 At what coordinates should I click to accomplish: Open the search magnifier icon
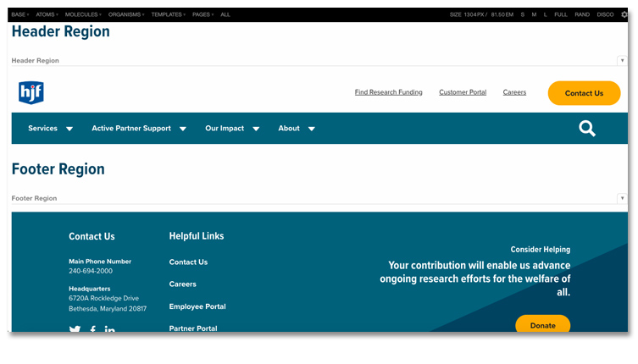click(586, 128)
